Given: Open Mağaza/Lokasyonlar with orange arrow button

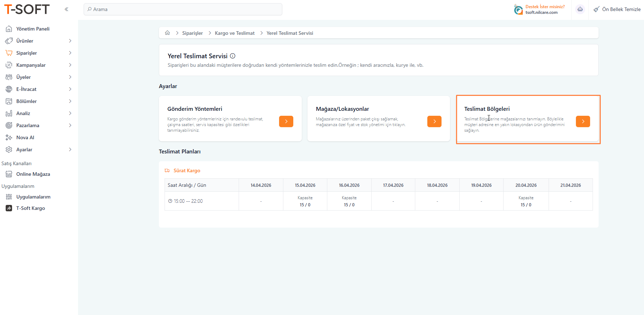Looking at the screenshot, I should (434, 121).
